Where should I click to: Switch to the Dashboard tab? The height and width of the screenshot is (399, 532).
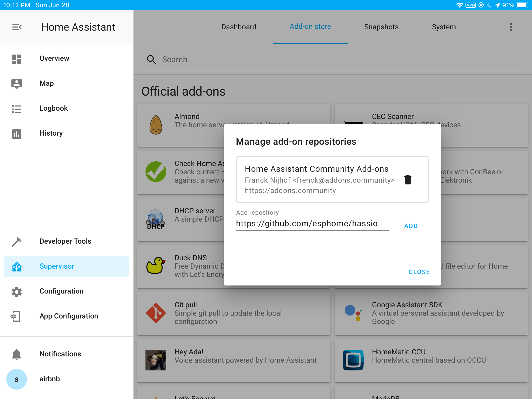[x=239, y=27]
